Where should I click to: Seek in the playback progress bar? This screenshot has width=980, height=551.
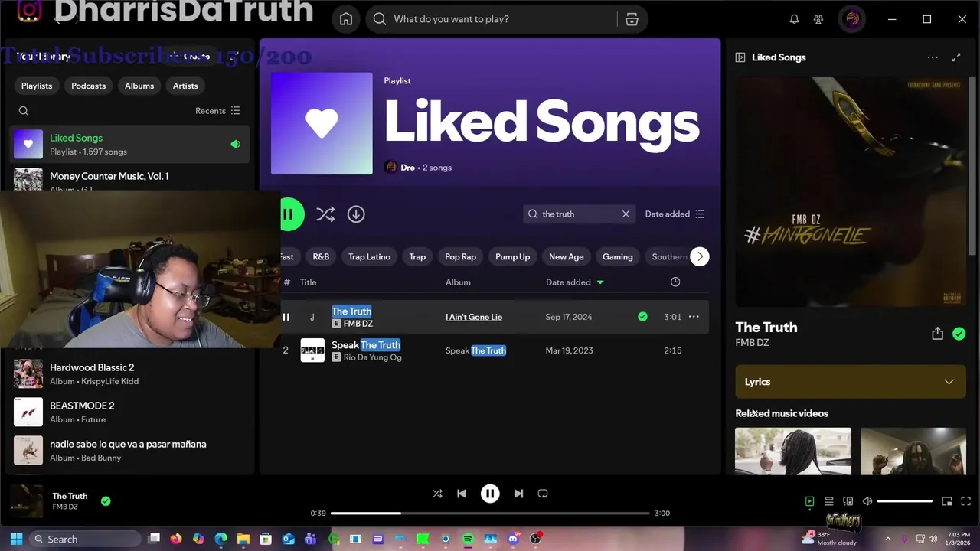490,514
